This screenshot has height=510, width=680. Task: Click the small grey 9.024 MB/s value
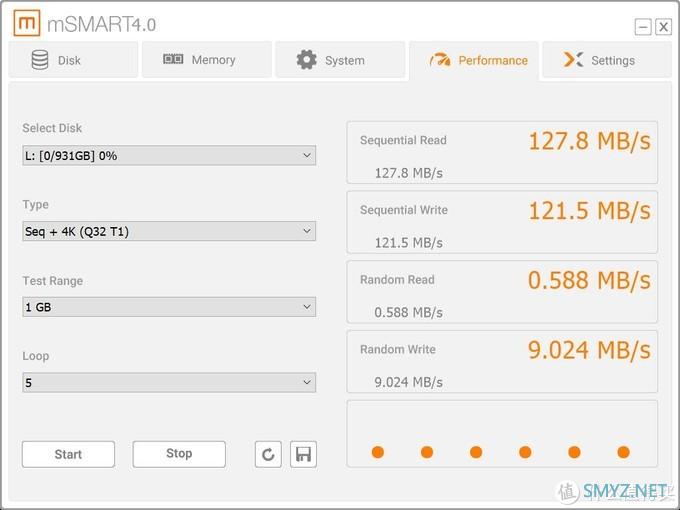409,382
